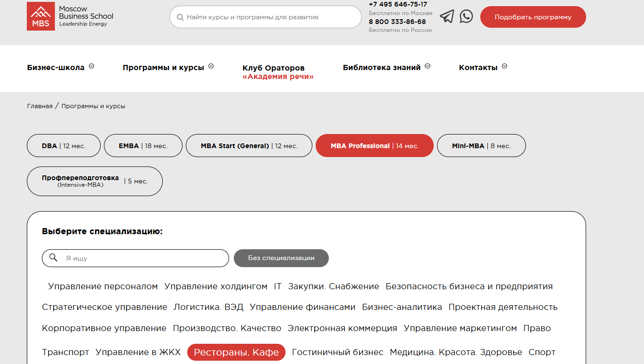Select Гостиничный бизнес specialization
Image resolution: width=644 pixels, height=364 pixels.
pos(337,352)
